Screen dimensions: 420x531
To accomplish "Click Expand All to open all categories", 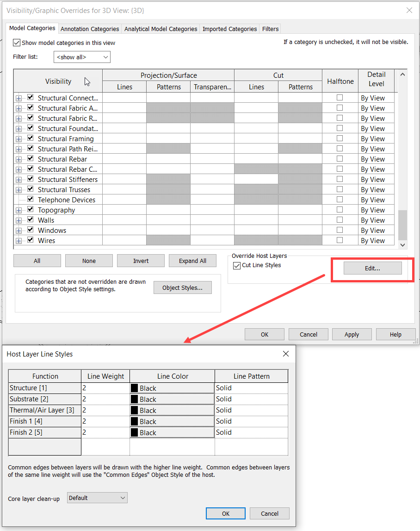I will 192,261.
